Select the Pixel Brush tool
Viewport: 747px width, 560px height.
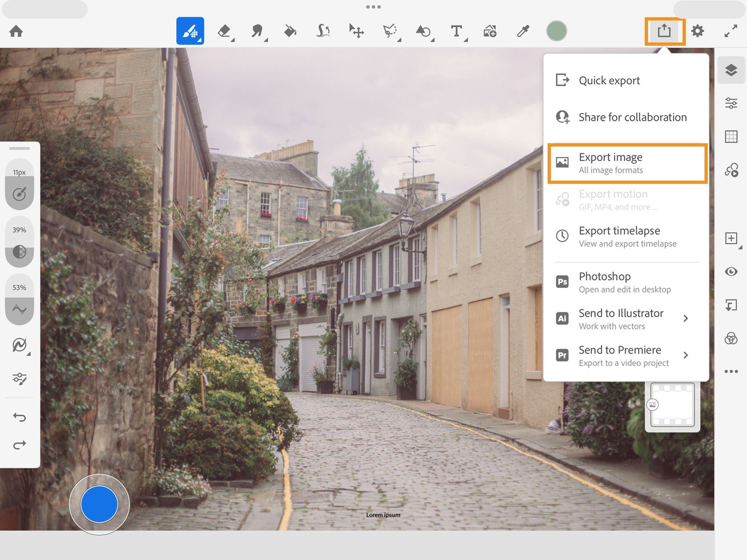click(190, 31)
